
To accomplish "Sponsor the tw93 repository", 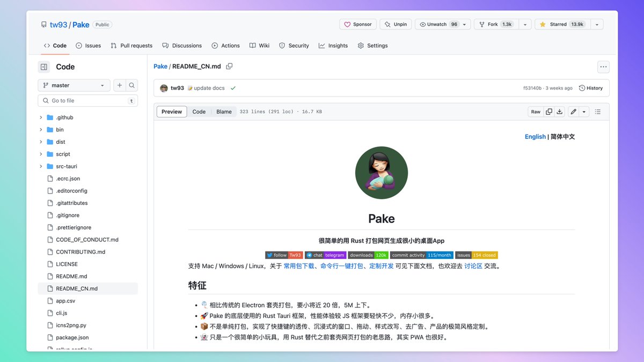I will (357, 24).
